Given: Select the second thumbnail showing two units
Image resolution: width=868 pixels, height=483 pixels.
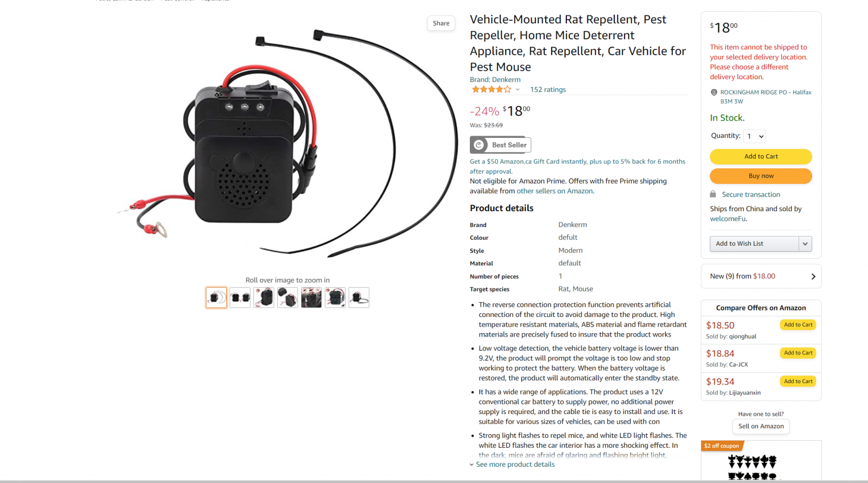Looking at the screenshot, I should click(x=240, y=297).
